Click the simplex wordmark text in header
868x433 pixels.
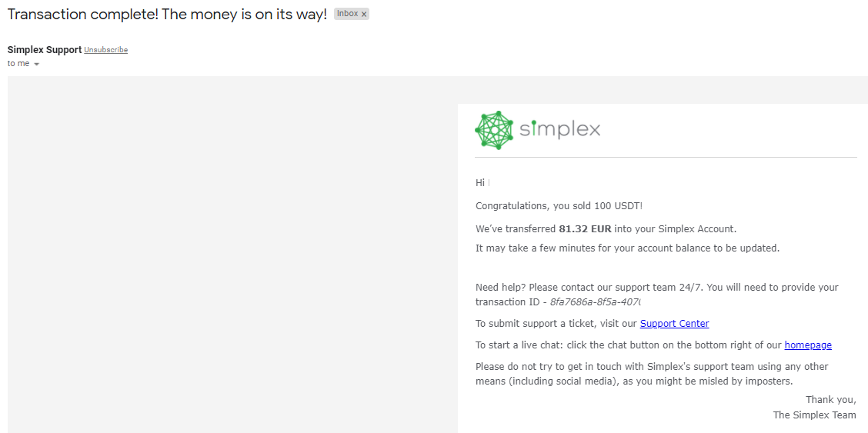[x=560, y=129]
